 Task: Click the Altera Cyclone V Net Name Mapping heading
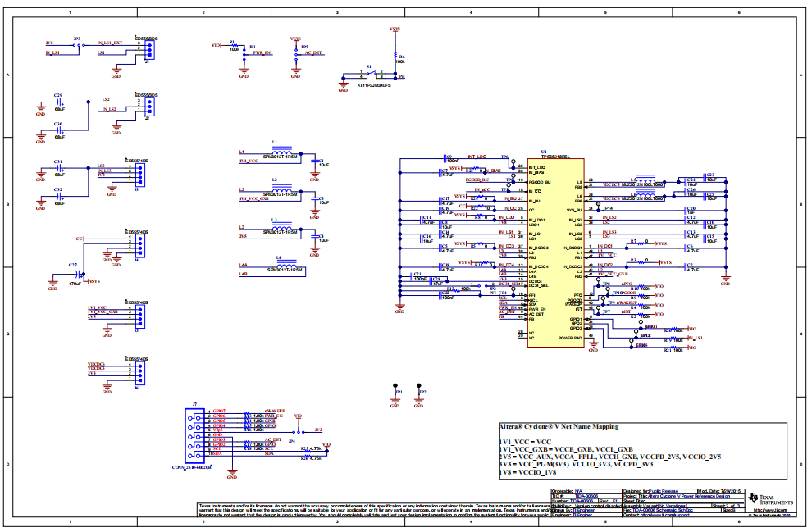pyautogui.click(x=559, y=427)
